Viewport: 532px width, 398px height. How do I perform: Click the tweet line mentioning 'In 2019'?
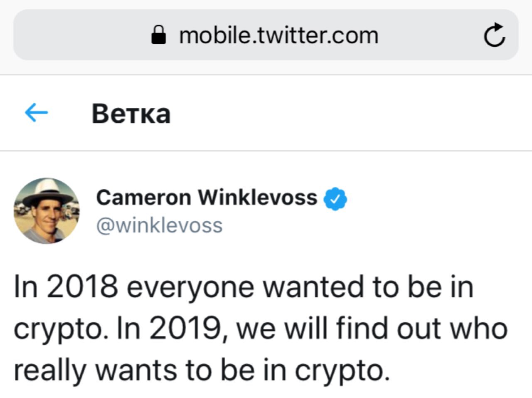pos(260,329)
